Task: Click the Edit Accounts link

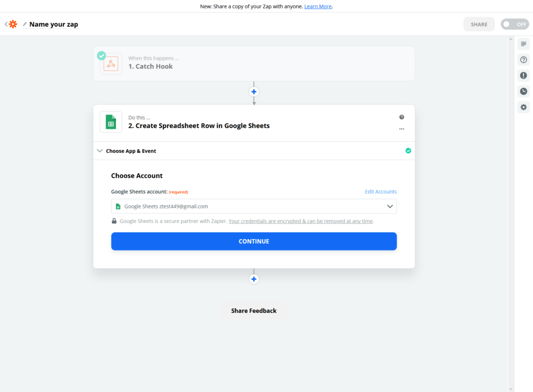Action: click(x=380, y=192)
